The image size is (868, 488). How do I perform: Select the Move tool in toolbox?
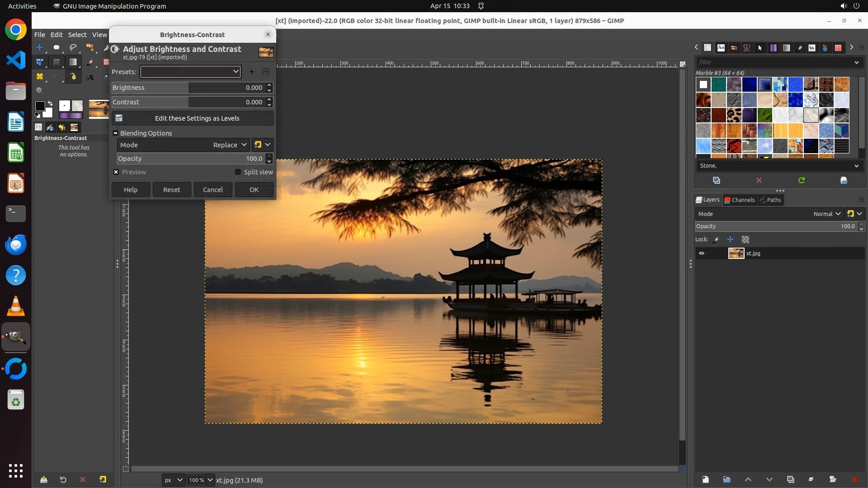pyautogui.click(x=40, y=47)
